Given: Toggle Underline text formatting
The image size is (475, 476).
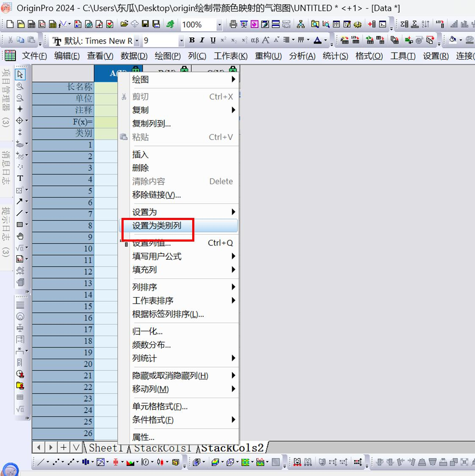Looking at the screenshot, I should click(x=213, y=40).
